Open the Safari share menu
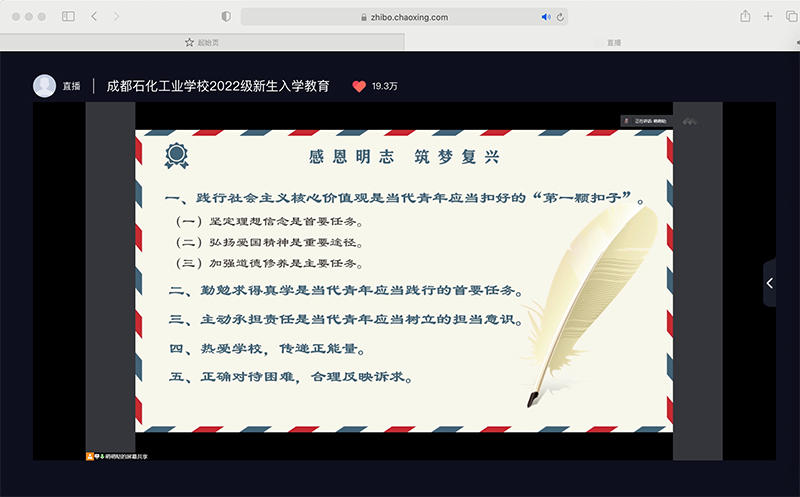Viewport: 800px width, 497px height. pyautogui.click(x=745, y=17)
